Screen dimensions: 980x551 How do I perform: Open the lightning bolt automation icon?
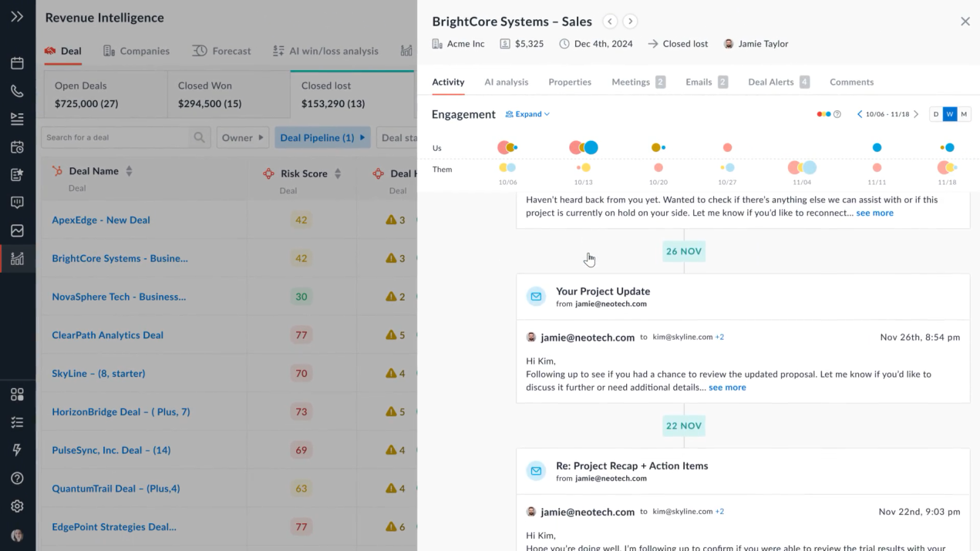pyautogui.click(x=17, y=450)
